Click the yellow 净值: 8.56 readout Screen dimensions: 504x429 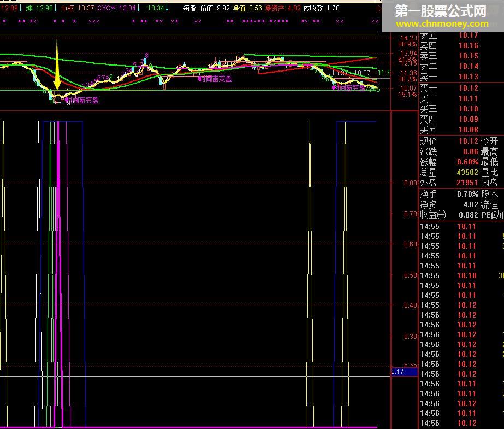pos(247,8)
